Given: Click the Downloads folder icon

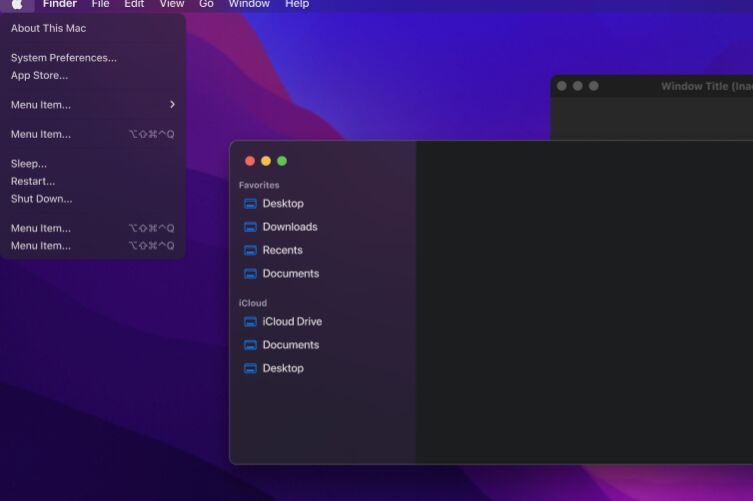Looking at the screenshot, I should (x=250, y=227).
